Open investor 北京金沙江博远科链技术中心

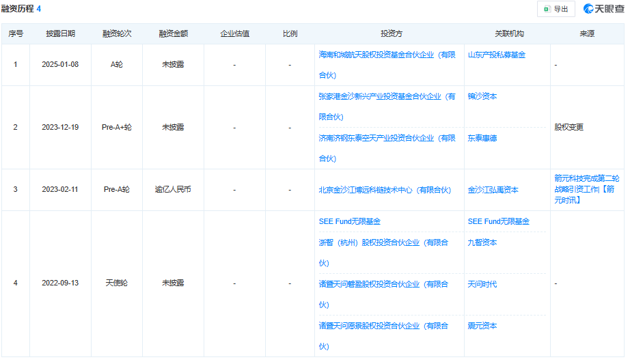click(x=385, y=191)
